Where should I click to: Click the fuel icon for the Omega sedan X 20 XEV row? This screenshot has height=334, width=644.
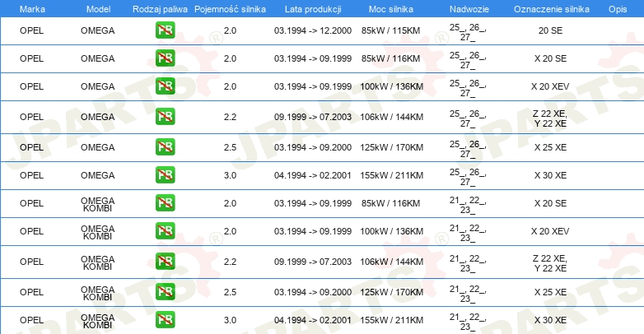pos(165,86)
